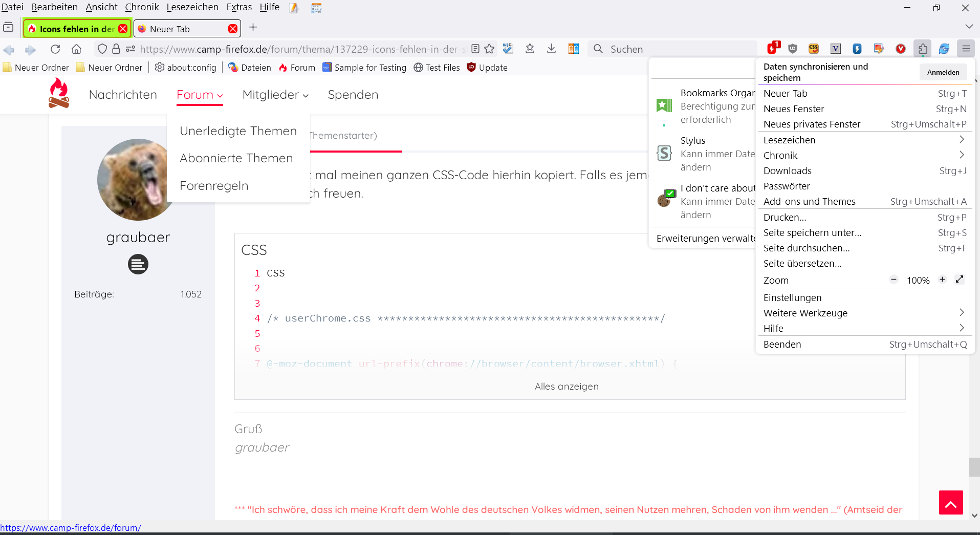Open Firefox View icon left of tabs
980x535 pixels.
coord(8,27)
